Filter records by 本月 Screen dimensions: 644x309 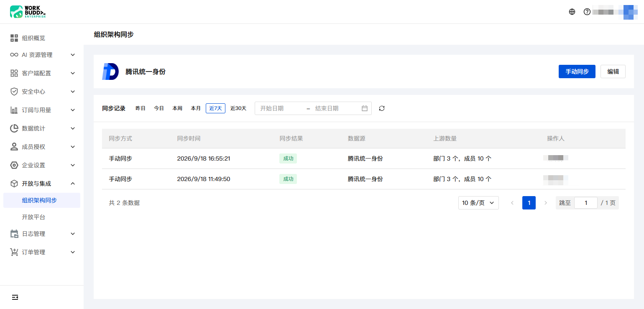pos(196,108)
